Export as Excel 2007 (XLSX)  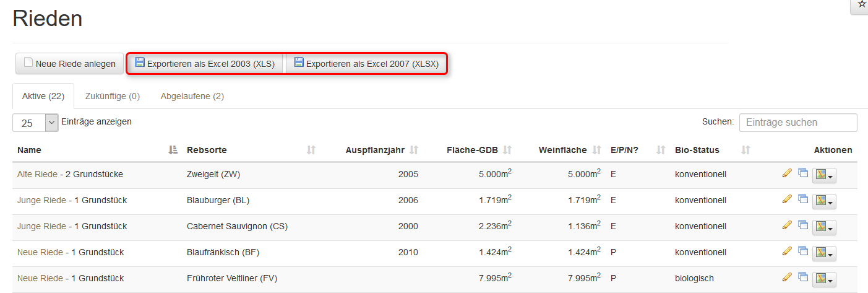[366, 63]
